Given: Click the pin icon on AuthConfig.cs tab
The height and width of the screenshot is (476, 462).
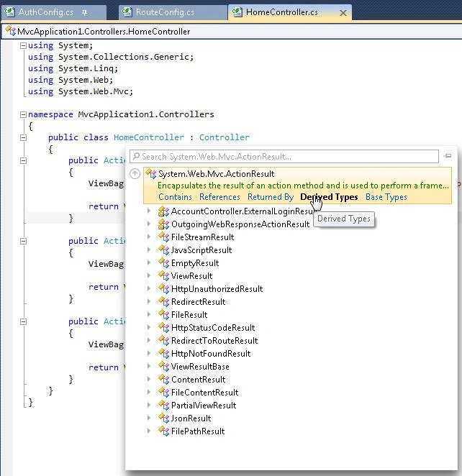Looking at the screenshot, I should [85, 12].
